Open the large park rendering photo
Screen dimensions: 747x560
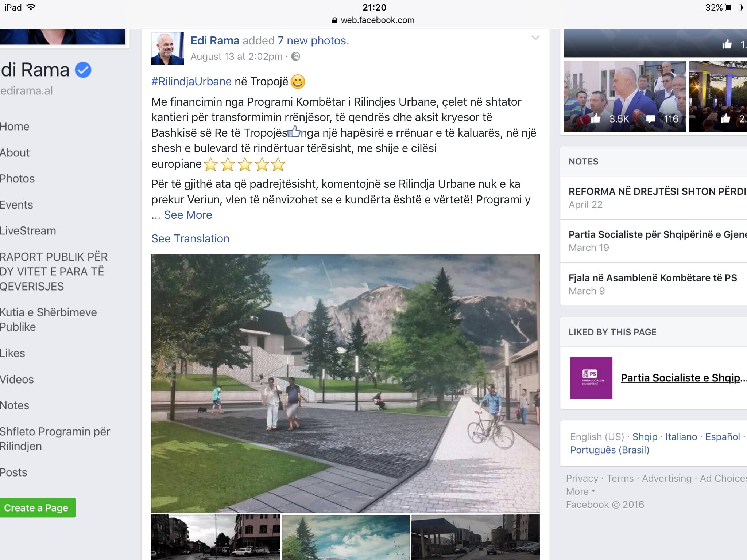tap(345, 384)
